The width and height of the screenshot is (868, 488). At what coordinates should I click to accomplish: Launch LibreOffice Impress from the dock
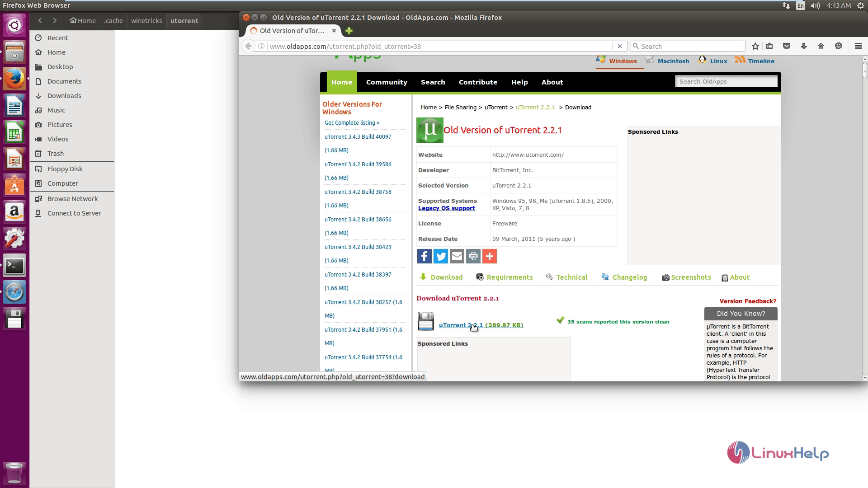pyautogui.click(x=14, y=160)
